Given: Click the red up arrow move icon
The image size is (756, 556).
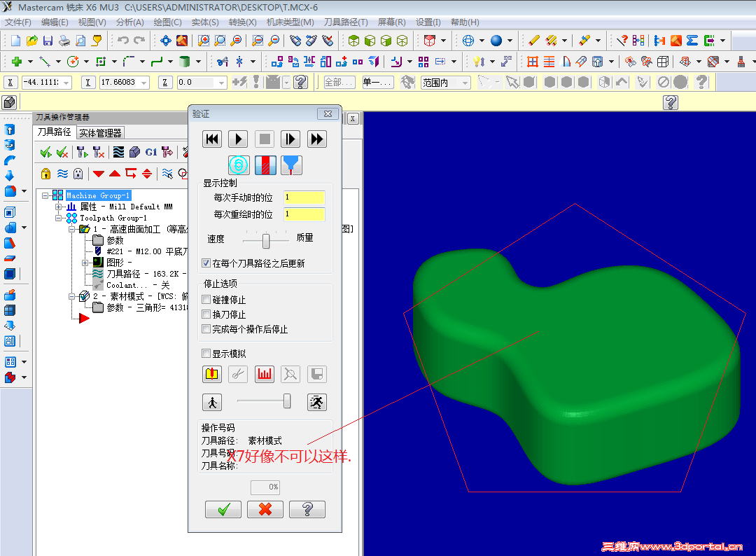Looking at the screenshot, I should coord(115,174).
